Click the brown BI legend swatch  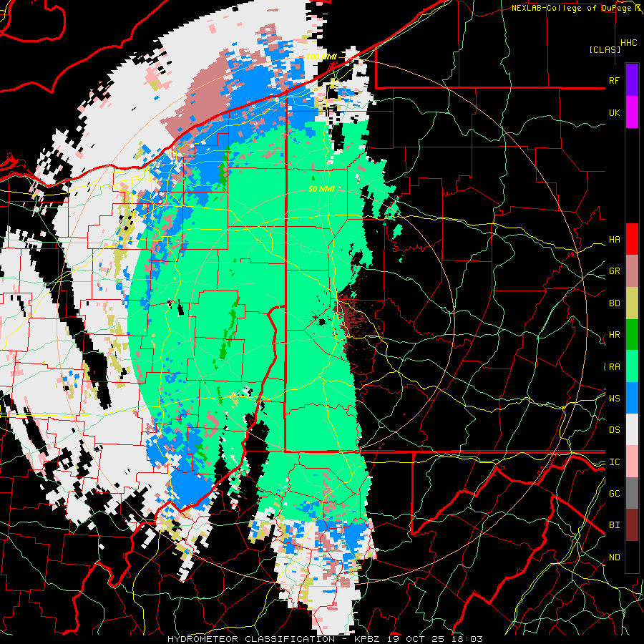pos(632,525)
